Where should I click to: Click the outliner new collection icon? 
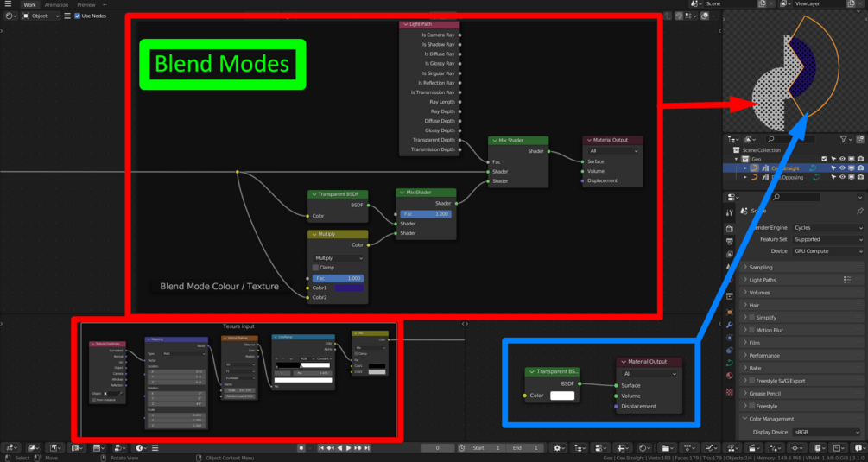(859, 139)
